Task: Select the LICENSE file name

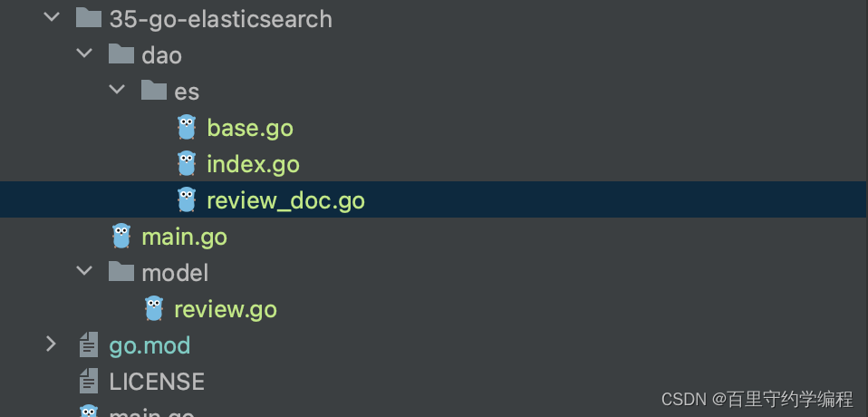Action: pos(157,382)
